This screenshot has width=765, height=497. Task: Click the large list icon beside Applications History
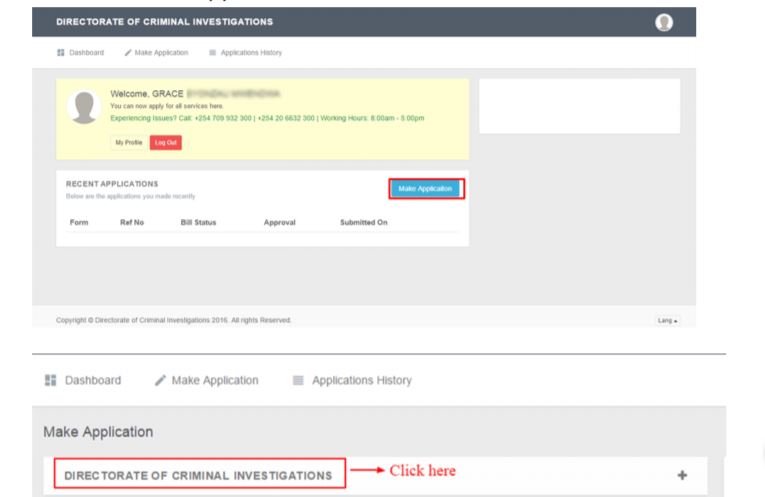click(298, 380)
